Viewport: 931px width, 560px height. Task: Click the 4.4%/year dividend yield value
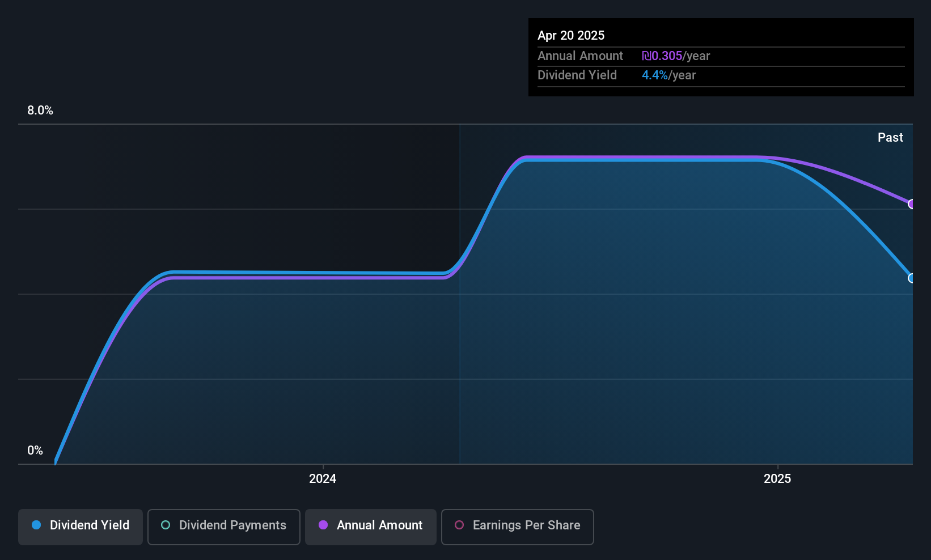click(x=668, y=75)
